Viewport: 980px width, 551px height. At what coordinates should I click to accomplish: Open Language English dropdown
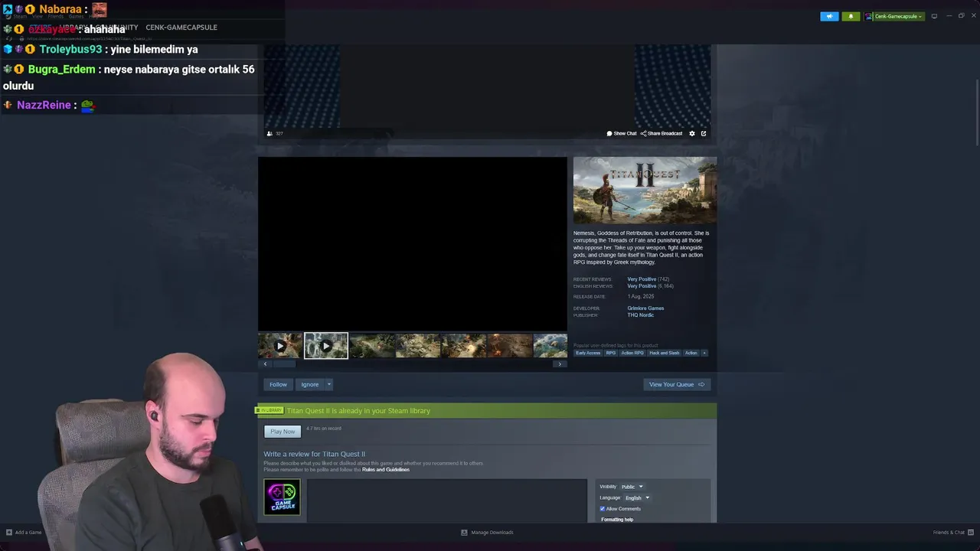tap(637, 498)
